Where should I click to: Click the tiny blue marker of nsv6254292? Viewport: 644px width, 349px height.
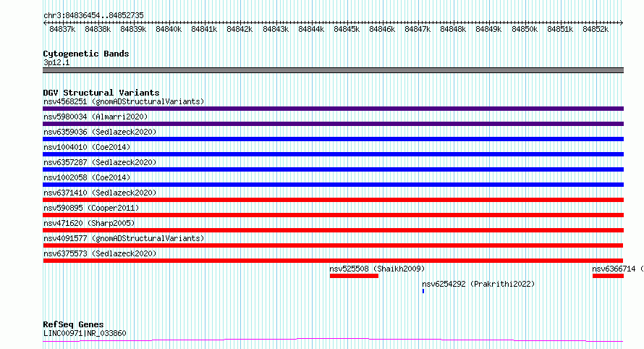423,291
